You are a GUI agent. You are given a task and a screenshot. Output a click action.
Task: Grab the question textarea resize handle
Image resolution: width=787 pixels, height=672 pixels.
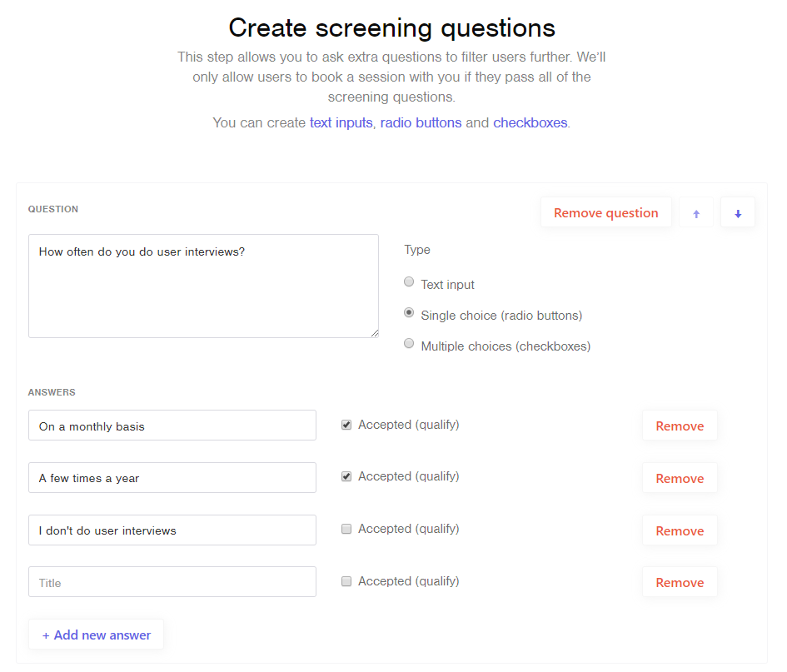click(x=375, y=333)
